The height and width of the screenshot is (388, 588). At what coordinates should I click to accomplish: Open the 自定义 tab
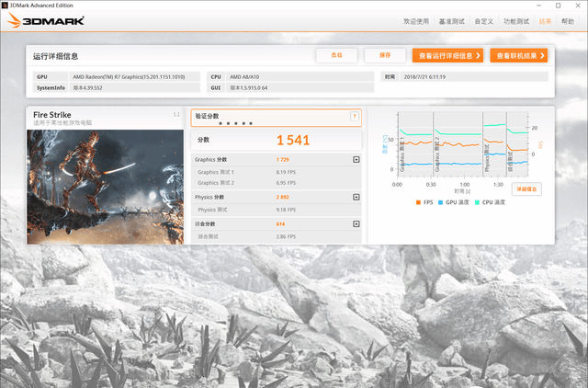pos(484,21)
